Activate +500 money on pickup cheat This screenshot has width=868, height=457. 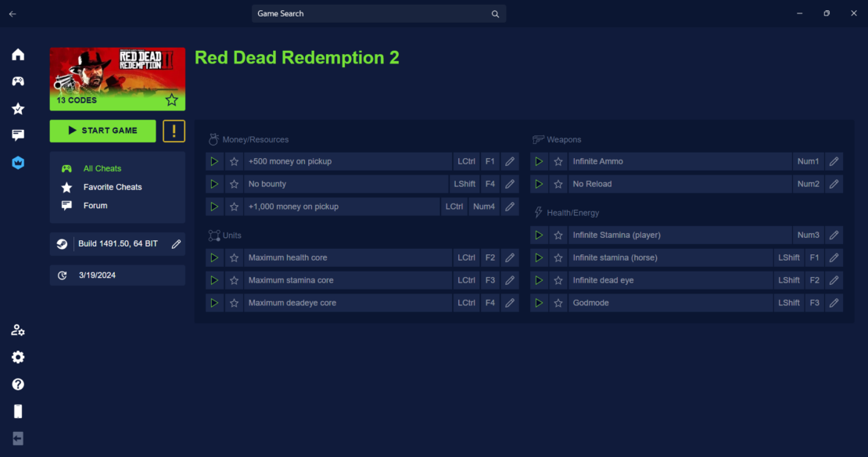click(x=214, y=161)
